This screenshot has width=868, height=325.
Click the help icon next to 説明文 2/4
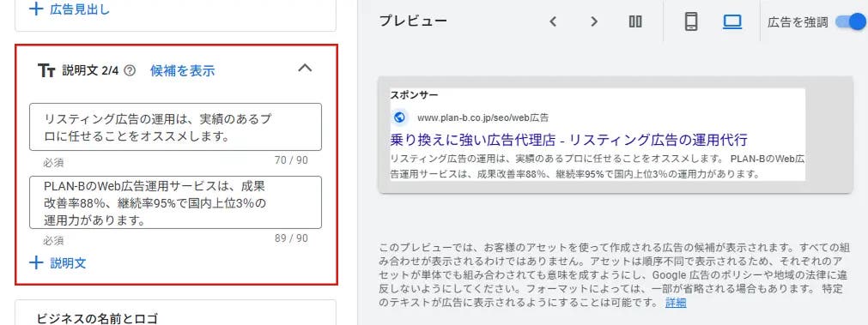(130, 71)
